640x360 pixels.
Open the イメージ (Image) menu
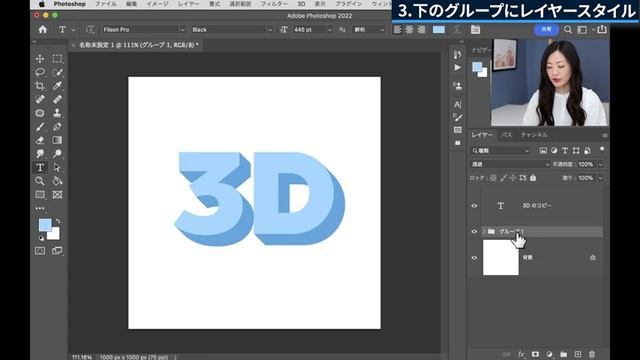click(157, 4)
